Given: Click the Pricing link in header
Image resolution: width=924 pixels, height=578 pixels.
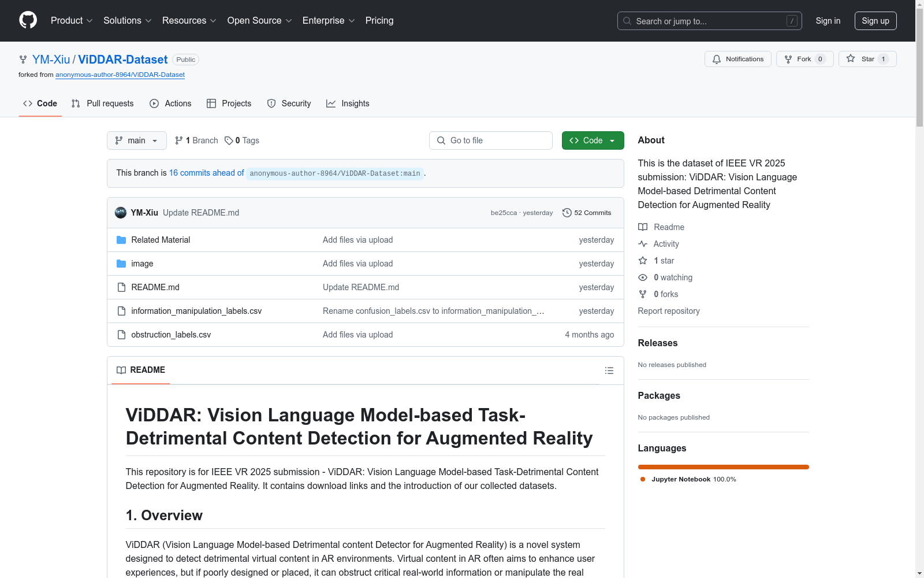Looking at the screenshot, I should (x=379, y=21).
